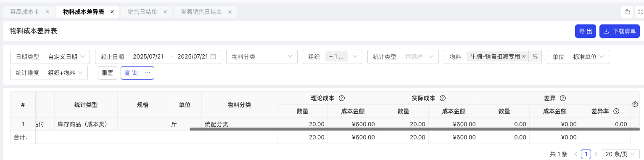
Task: Open the 统计类型 dropdown selector
Action: (404, 56)
